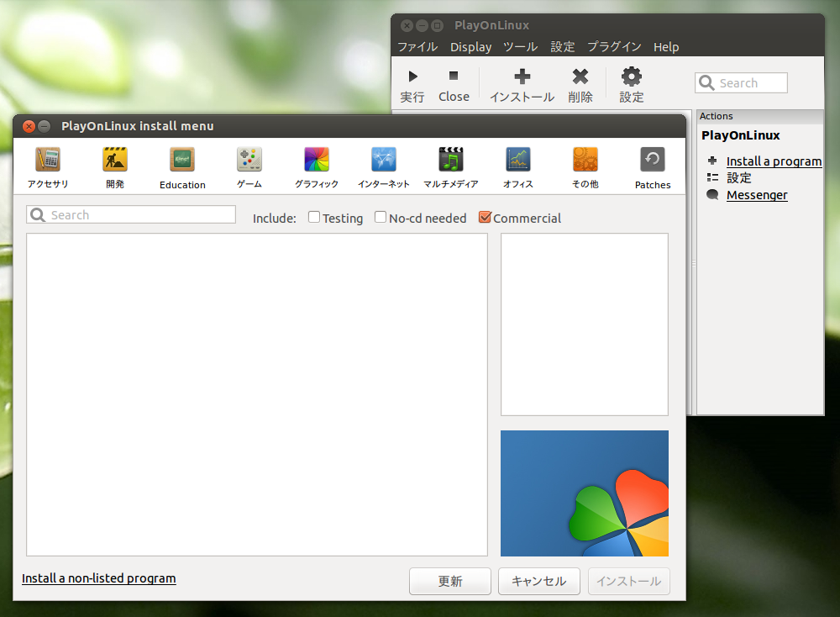Uncheck the Commercial checkbox
This screenshot has height=617, width=840.
[x=485, y=217]
